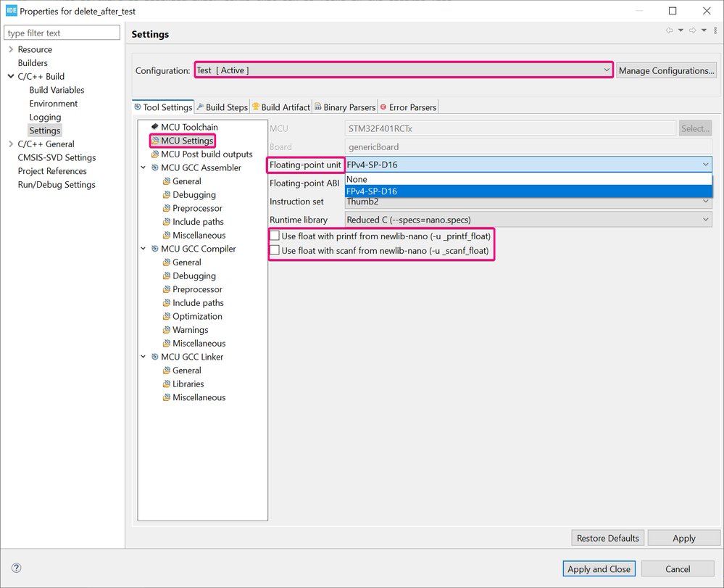Select FPv4-SP-D16 in the dropdown list
Image resolution: width=724 pixels, height=588 pixels.
tap(528, 191)
